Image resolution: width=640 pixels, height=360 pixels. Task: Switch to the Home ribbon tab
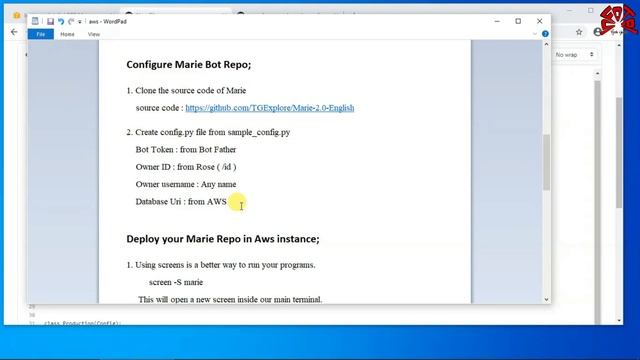[67, 34]
